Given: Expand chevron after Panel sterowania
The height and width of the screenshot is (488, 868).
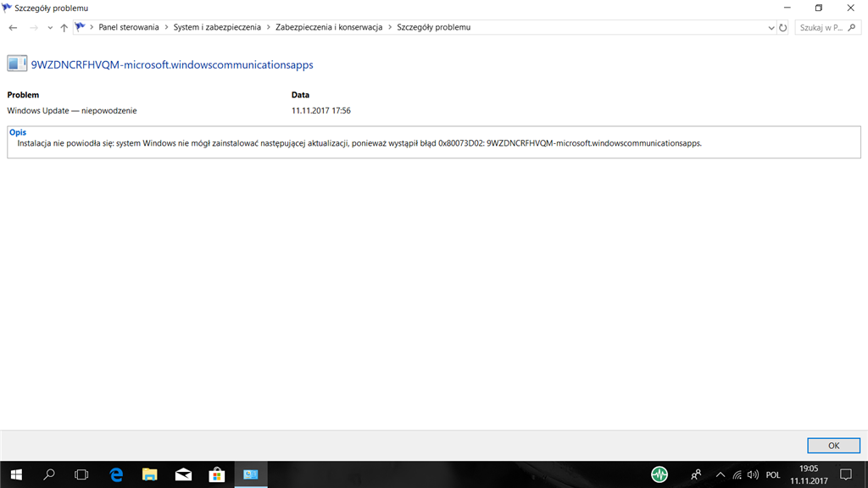Looking at the screenshot, I should pos(166,27).
